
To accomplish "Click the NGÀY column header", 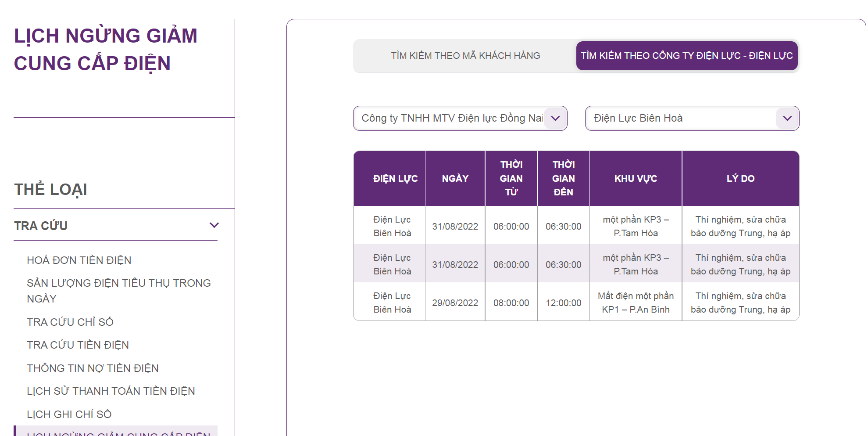I will tap(455, 178).
